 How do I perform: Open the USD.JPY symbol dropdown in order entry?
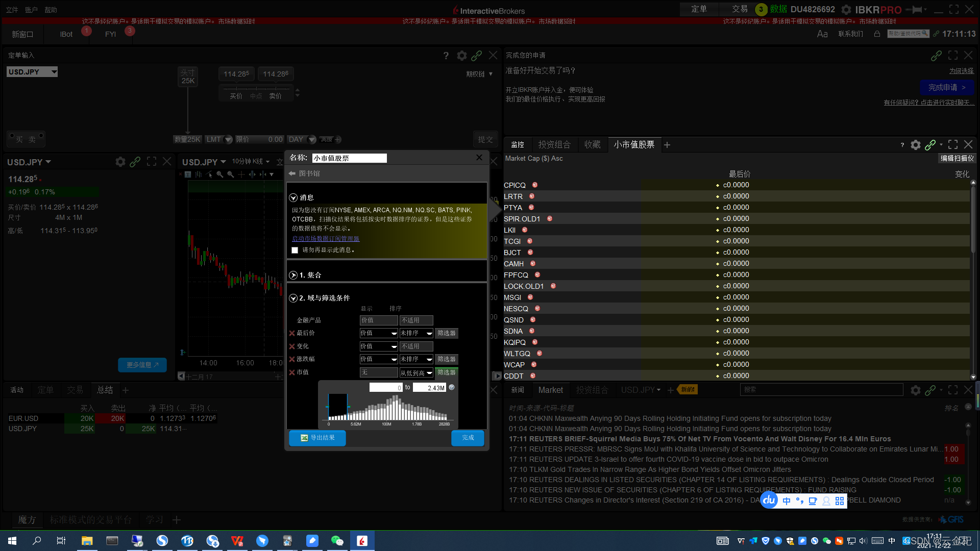[x=54, y=72]
